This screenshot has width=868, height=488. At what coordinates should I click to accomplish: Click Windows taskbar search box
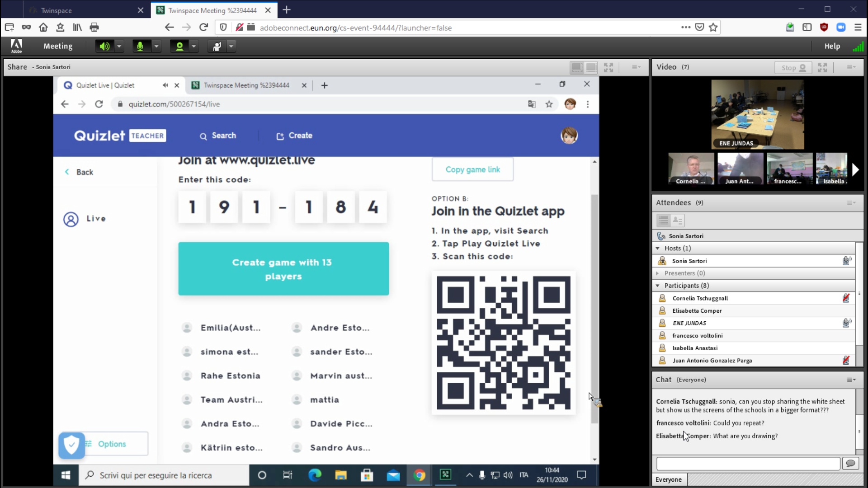click(164, 475)
